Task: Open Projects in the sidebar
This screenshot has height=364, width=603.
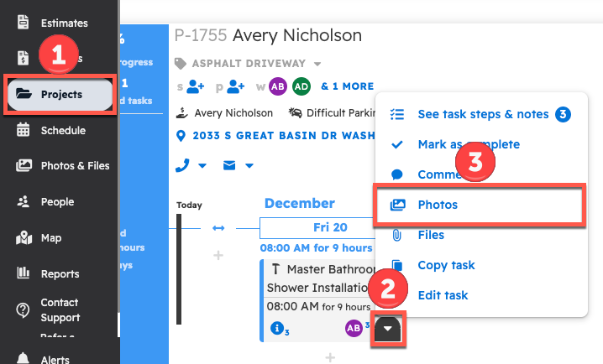Action: 60,95
